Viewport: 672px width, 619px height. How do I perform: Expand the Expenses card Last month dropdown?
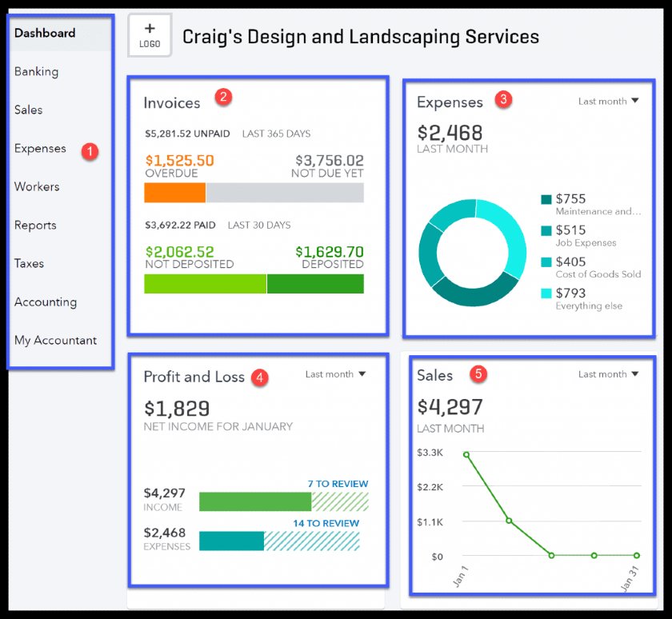point(608,102)
